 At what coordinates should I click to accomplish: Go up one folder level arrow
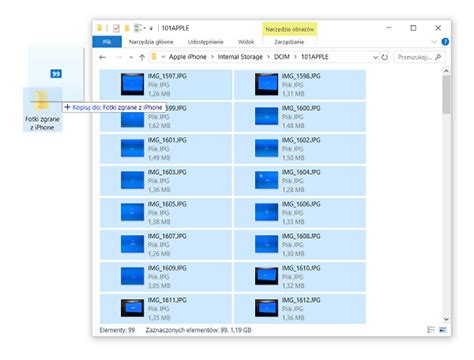click(x=142, y=57)
